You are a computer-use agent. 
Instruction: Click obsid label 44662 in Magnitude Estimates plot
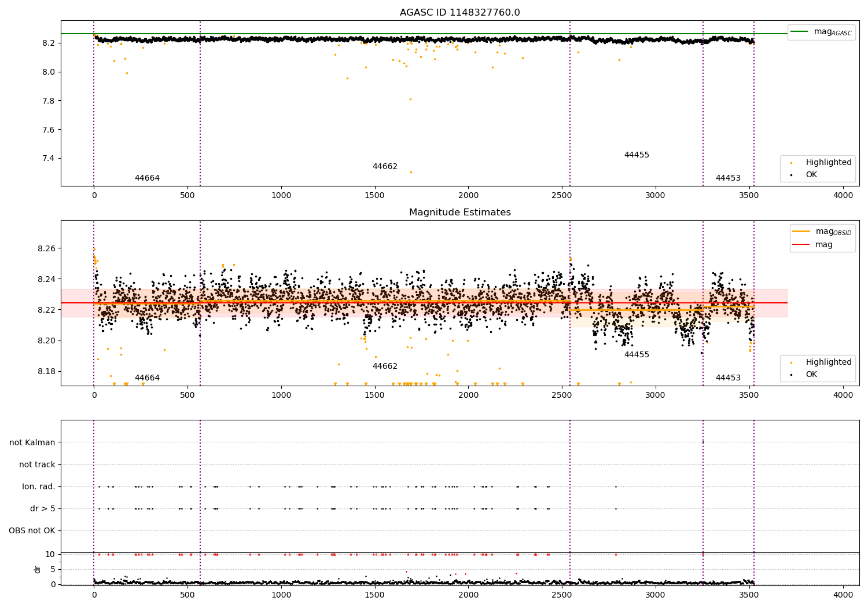385,367
